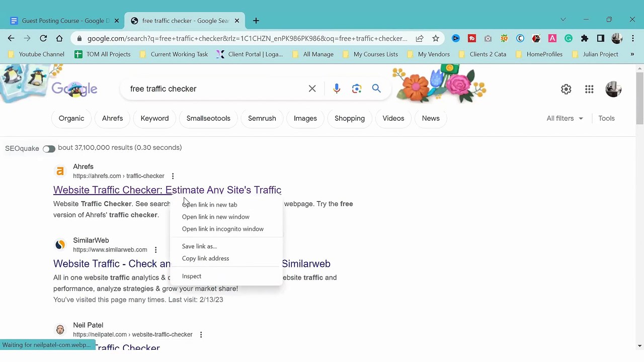Reload the current page

43,38
